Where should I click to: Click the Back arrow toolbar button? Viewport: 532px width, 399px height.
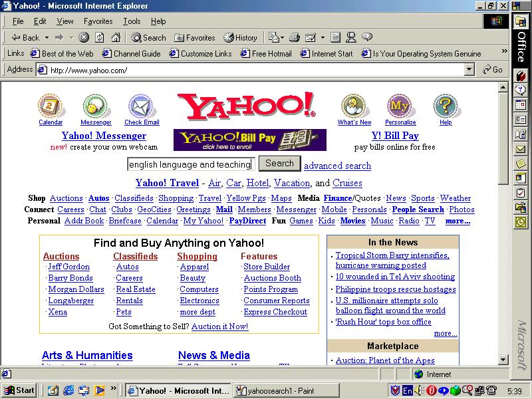[25, 38]
